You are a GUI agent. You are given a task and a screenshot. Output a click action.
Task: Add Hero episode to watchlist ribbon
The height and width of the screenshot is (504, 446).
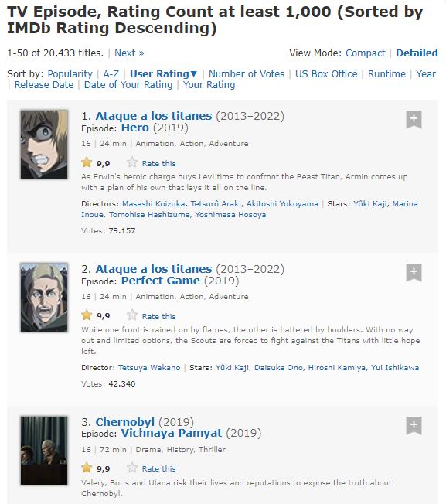(x=414, y=119)
